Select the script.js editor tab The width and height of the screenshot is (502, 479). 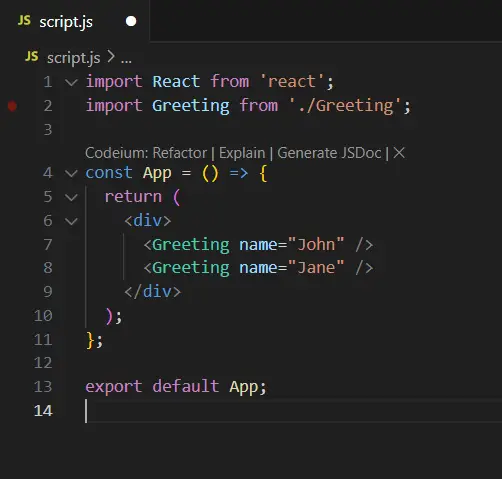pyautogui.click(x=75, y=21)
